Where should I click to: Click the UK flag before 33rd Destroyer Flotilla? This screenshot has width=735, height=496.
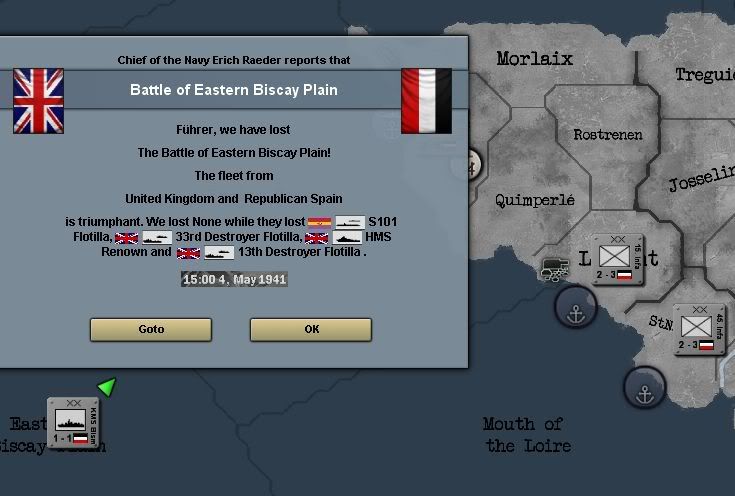pos(127,238)
